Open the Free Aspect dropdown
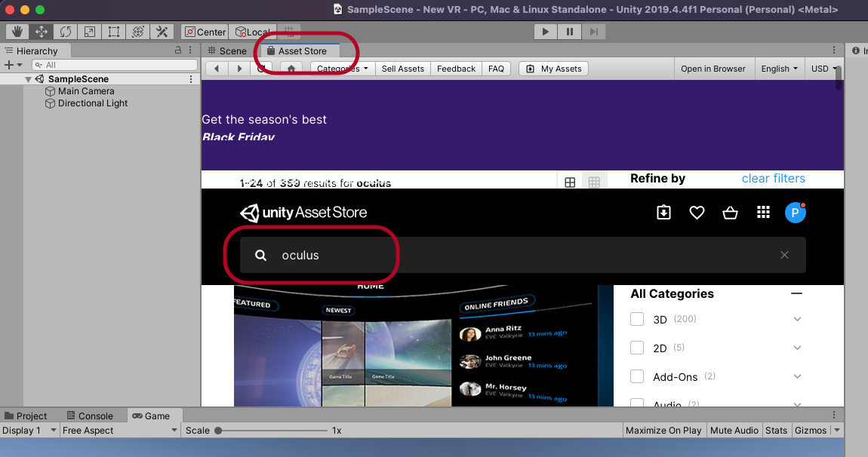The image size is (868, 457). [x=119, y=431]
